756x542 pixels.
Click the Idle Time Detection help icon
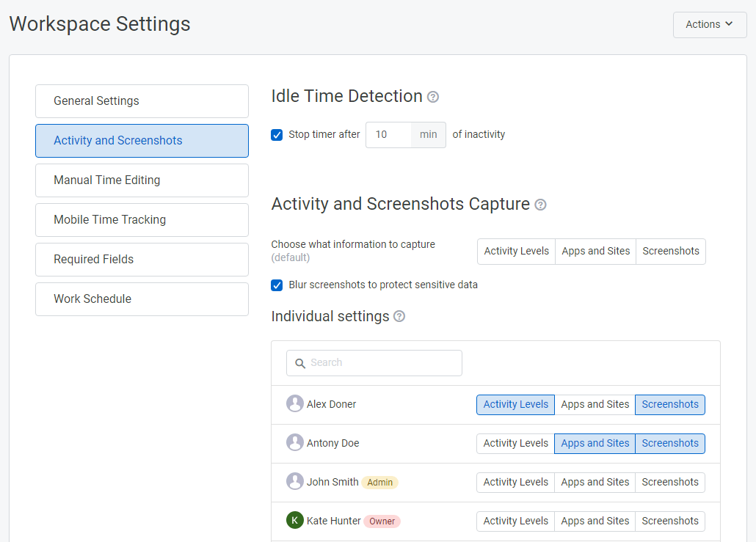click(x=432, y=96)
